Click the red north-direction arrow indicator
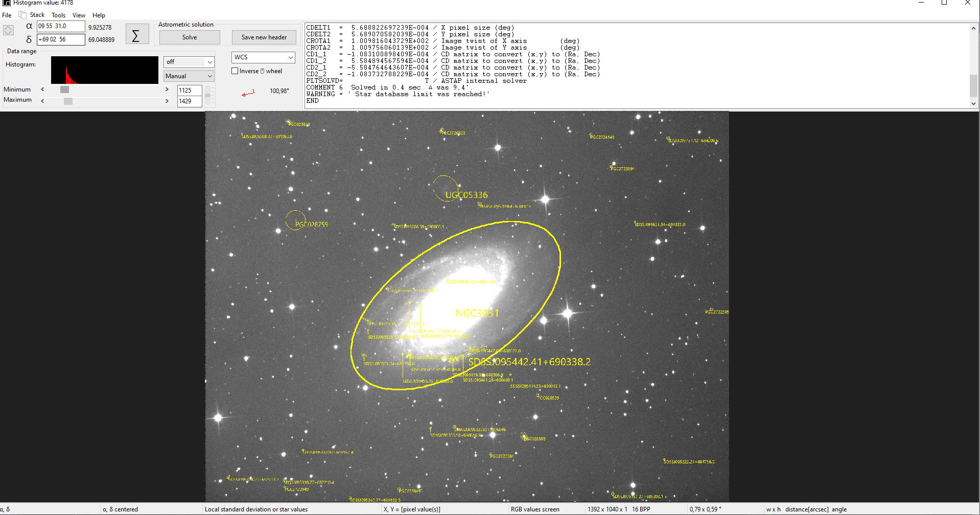The width and height of the screenshot is (980, 515). click(248, 93)
